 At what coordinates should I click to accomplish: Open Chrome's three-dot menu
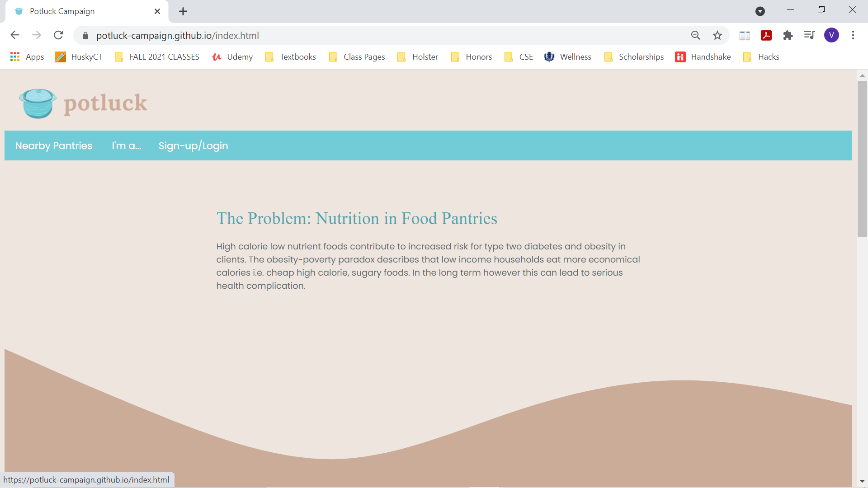(x=853, y=35)
